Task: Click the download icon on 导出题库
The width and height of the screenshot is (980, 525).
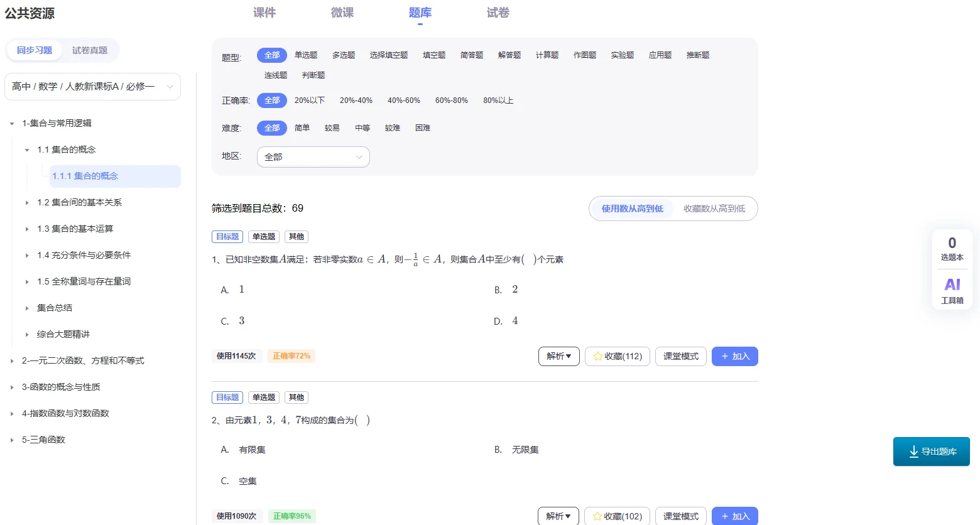Action: 915,452
